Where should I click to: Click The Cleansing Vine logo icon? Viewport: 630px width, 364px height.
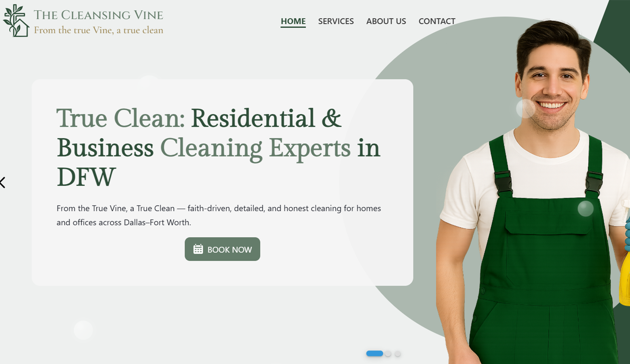coord(16,20)
